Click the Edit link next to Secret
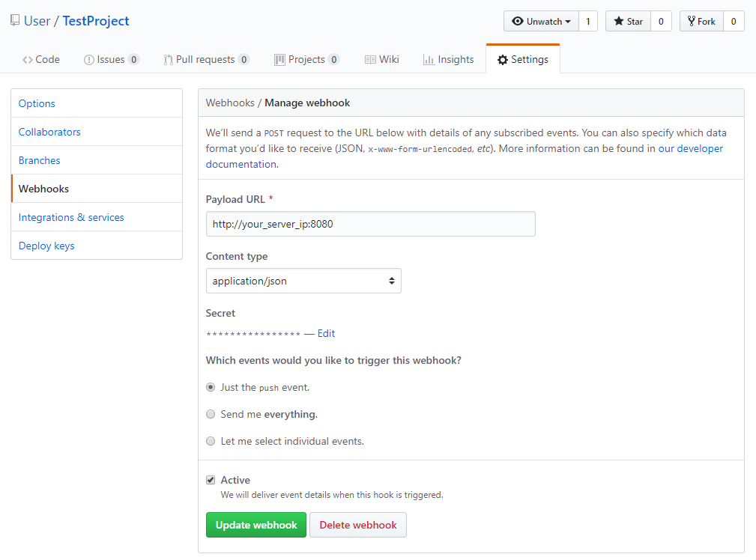 coord(326,333)
